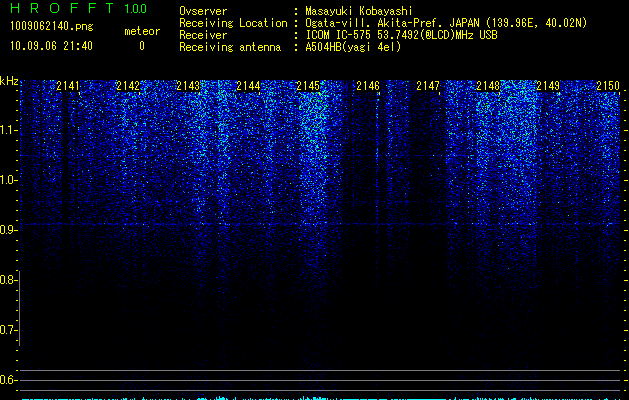The height and width of the screenshot is (400, 629).
Task: Click the 2148 time marker
Action: tap(488, 86)
